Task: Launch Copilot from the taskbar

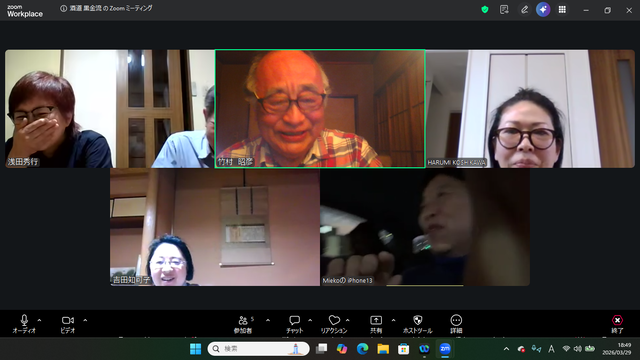Action: (x=342, y=349)
